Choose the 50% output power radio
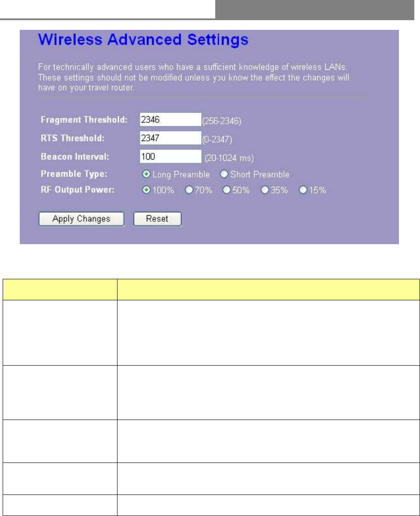 226,190
